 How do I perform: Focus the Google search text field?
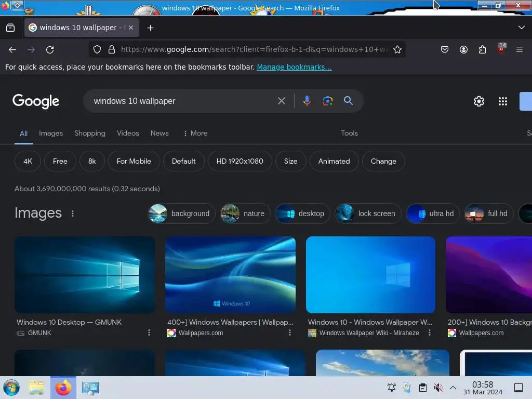(x=183, y=101)
